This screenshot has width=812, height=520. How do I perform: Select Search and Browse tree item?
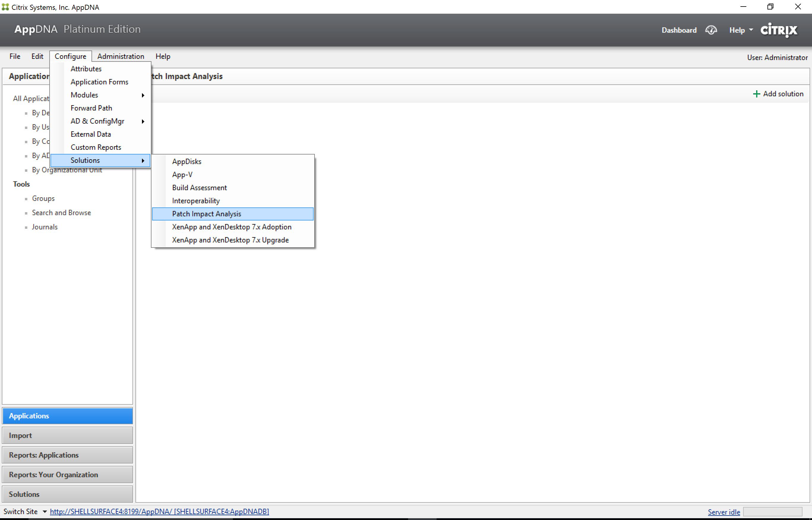[x=61, y=213]
